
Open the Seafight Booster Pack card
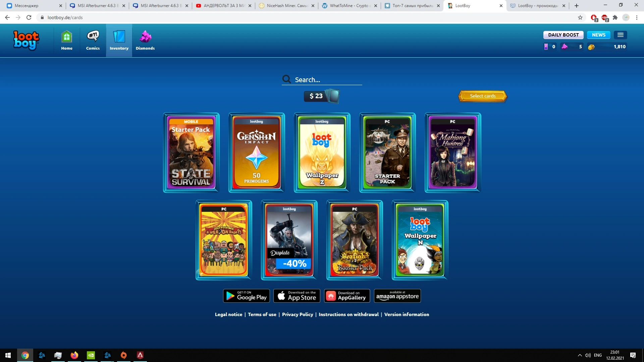pos(355,240)
